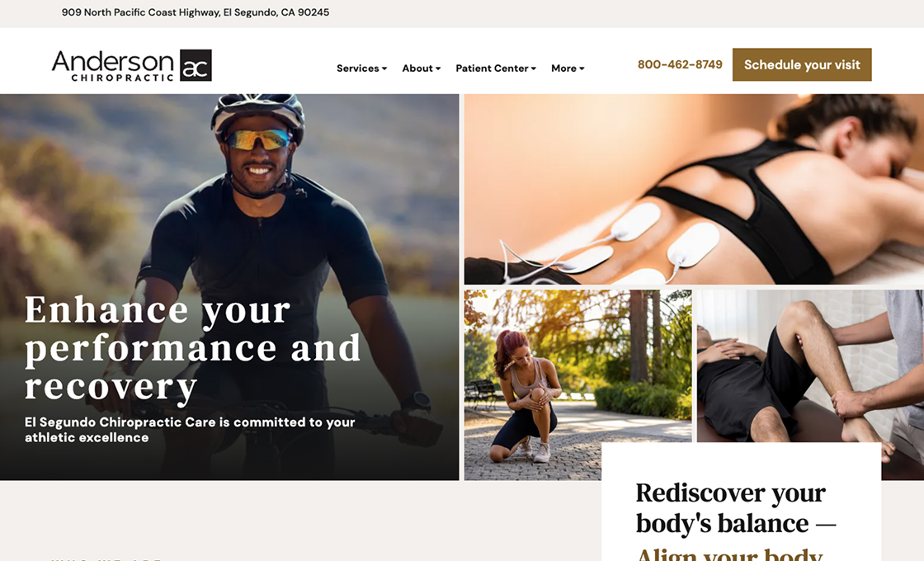This screenshot has width=924, height=561.
Task: Call the 800-462-8749 phone link
Action: [680, 64]
